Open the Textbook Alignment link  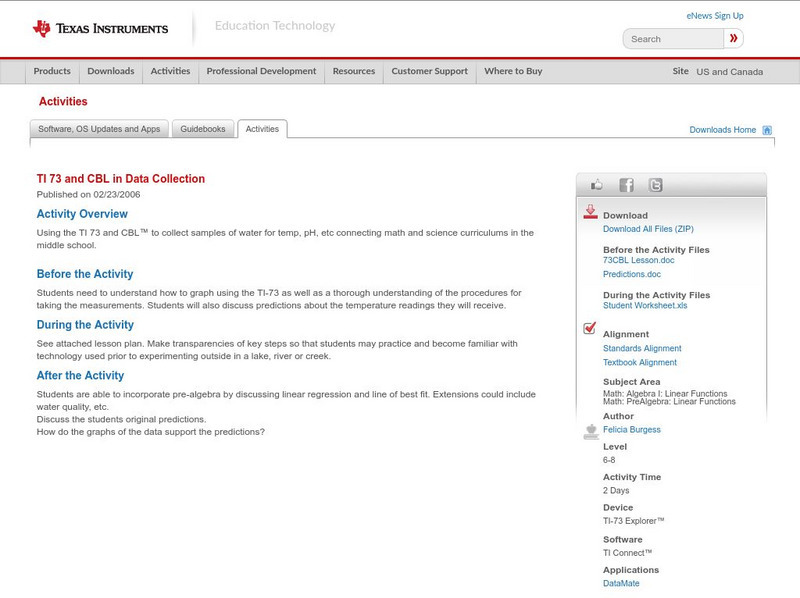(640, 363)
